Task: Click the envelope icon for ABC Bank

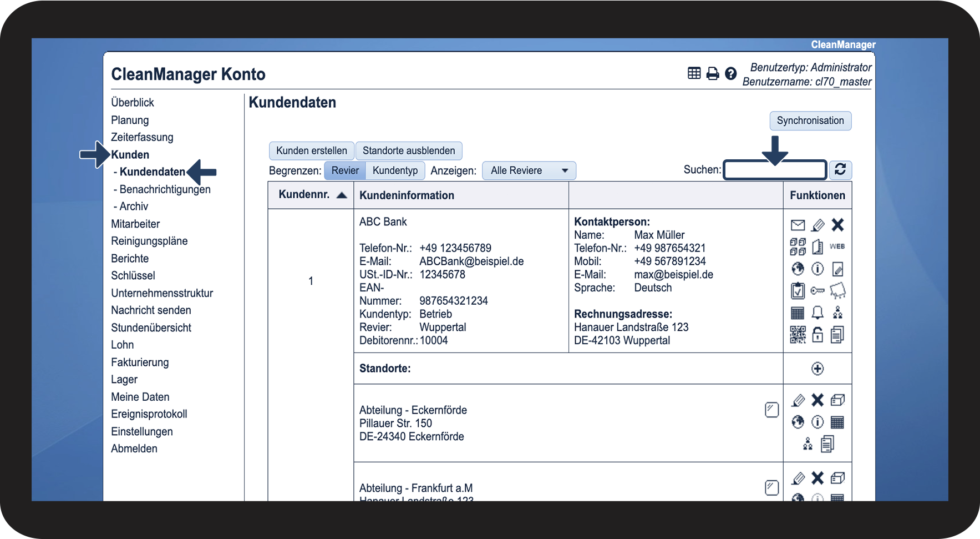Action: tap(798, 225)
